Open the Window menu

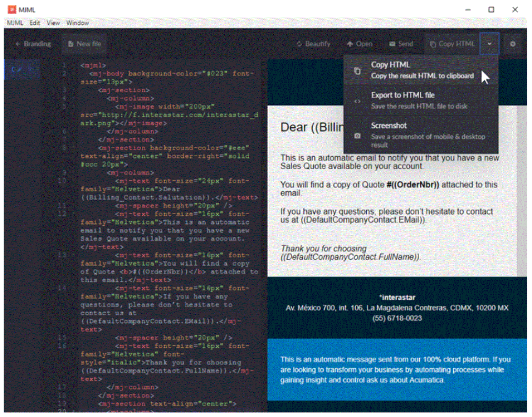(x=77, y=23)
